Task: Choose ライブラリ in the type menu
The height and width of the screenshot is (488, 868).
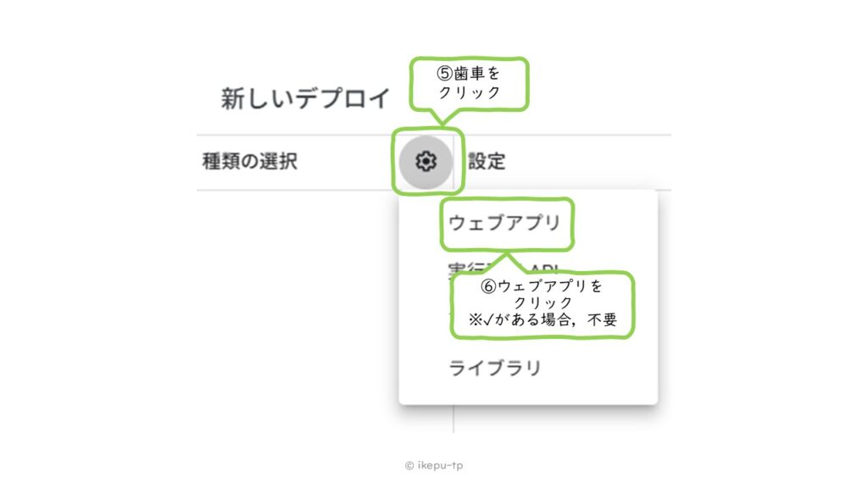Action: (494, 369)
